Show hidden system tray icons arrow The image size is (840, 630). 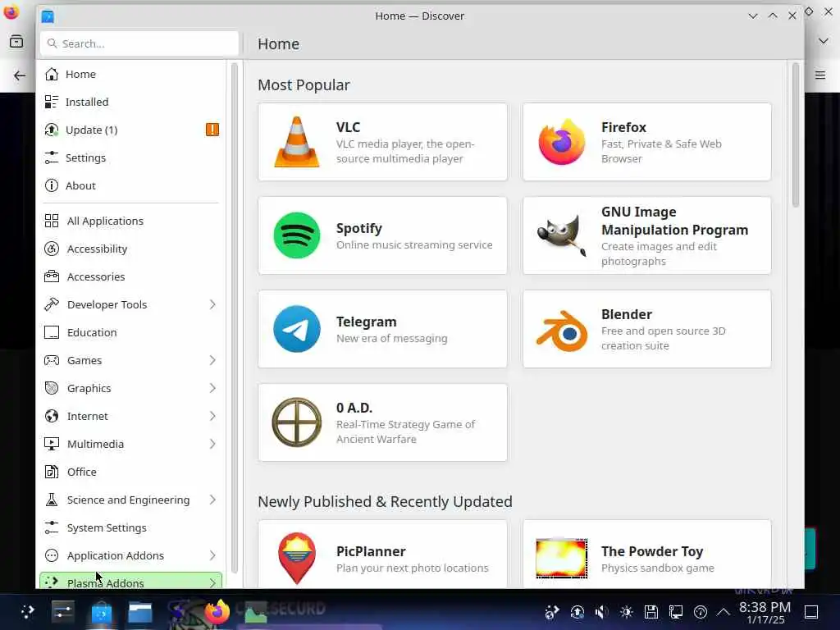[724, 612]
